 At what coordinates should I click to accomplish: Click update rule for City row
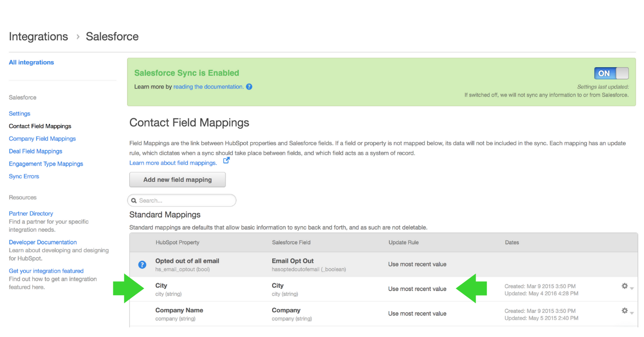click(418, 289)
